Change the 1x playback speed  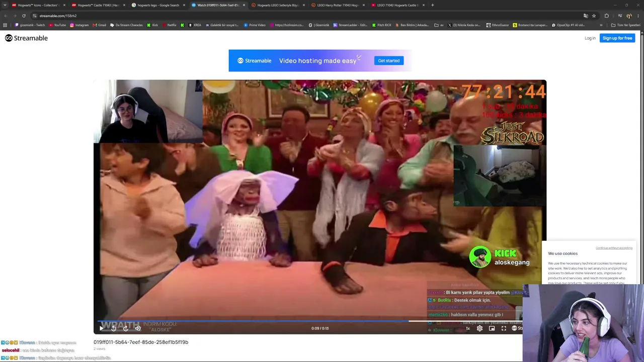click(467, 328)
